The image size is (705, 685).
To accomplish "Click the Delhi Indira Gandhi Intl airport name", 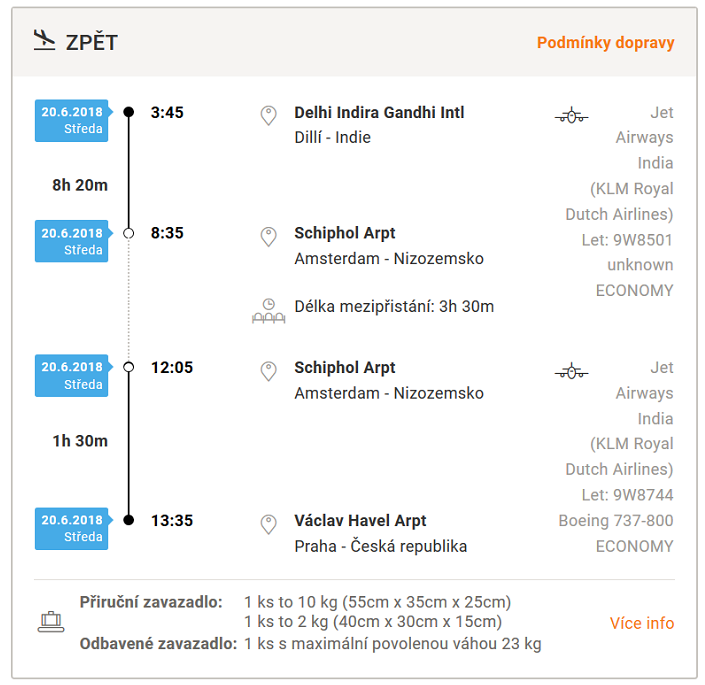I will (379, 112).
